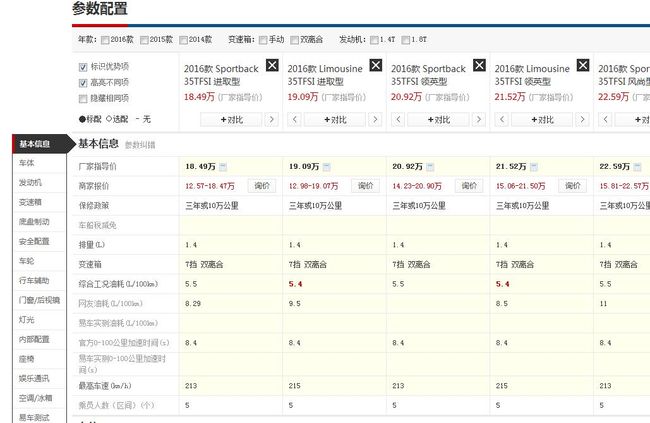Jump to 空调/冰箱 section
The height and width of the screenshot is (423, 650).
(x=39, y=398)
